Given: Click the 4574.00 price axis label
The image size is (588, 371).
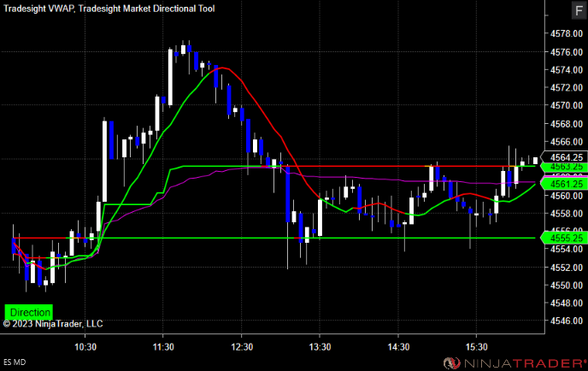Looking at the screenshot, I should [567, 70].
